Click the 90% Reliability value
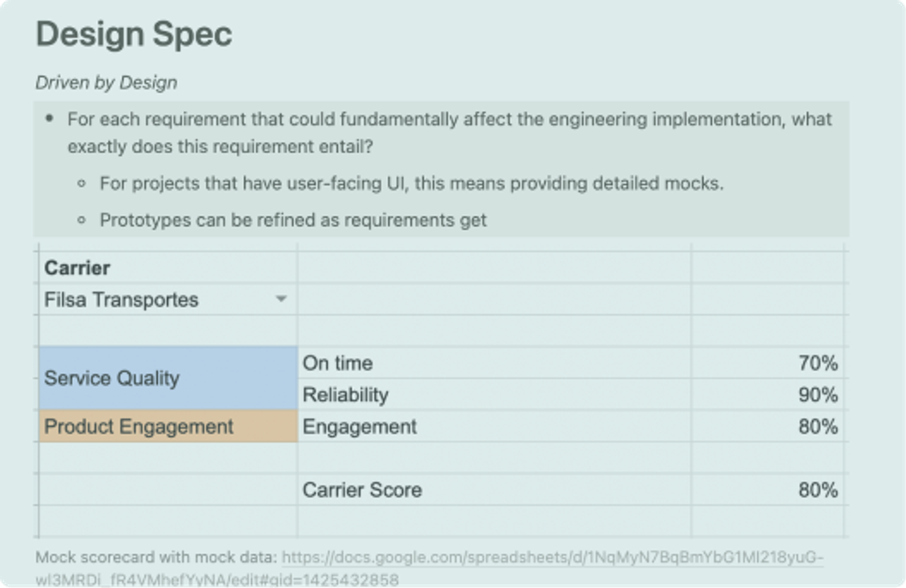Screen dimensions: 906x588 (x=817, y=395)
